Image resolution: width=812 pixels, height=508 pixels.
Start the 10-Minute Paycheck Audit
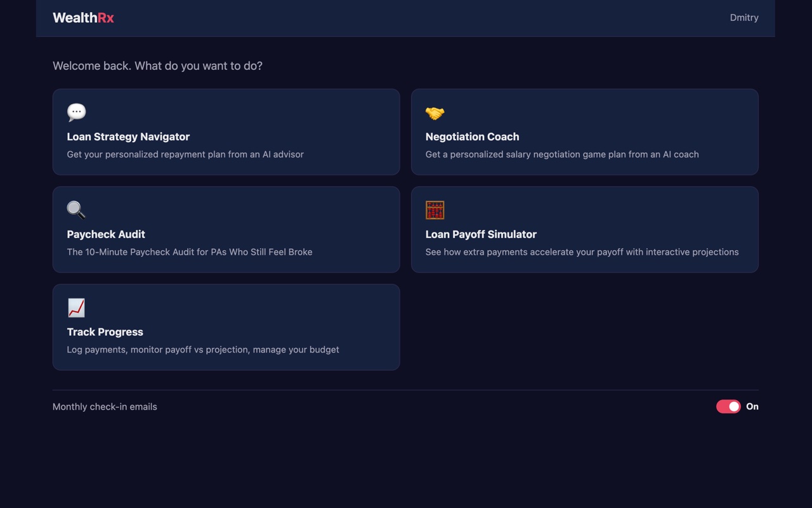tap(226, 230)
